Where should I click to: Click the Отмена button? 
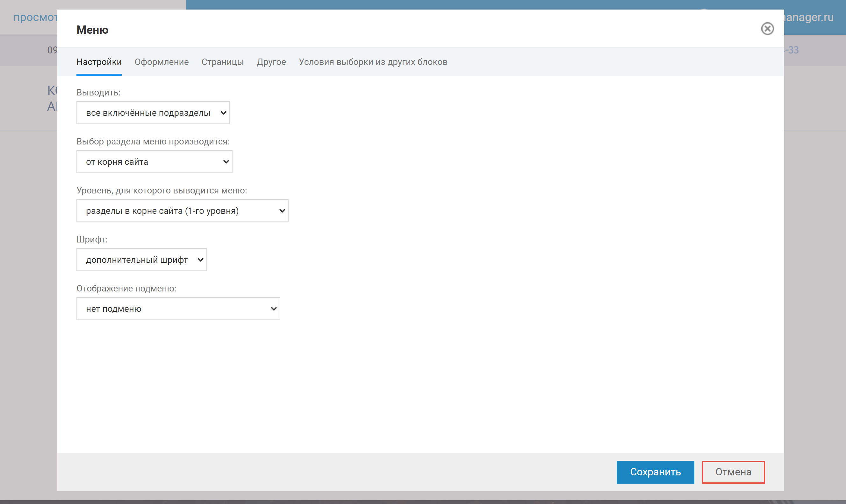pyautogui.click(x=733, y=472)
